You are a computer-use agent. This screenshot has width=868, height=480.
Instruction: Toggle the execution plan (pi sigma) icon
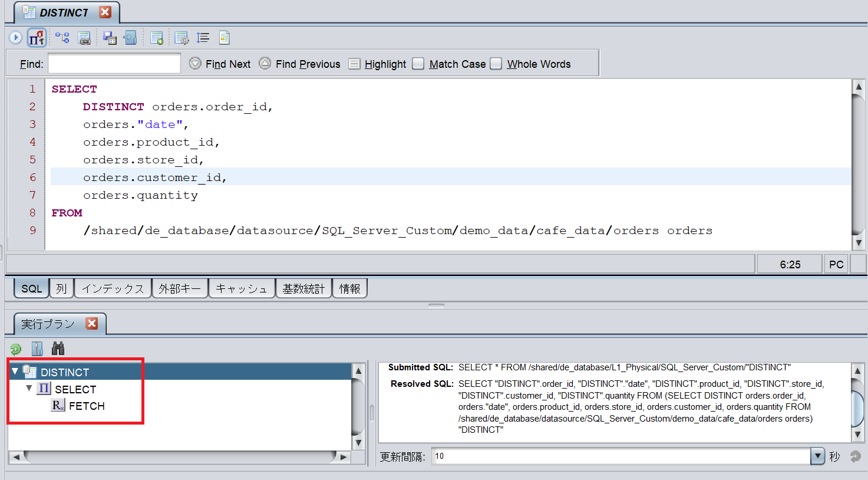37,38
